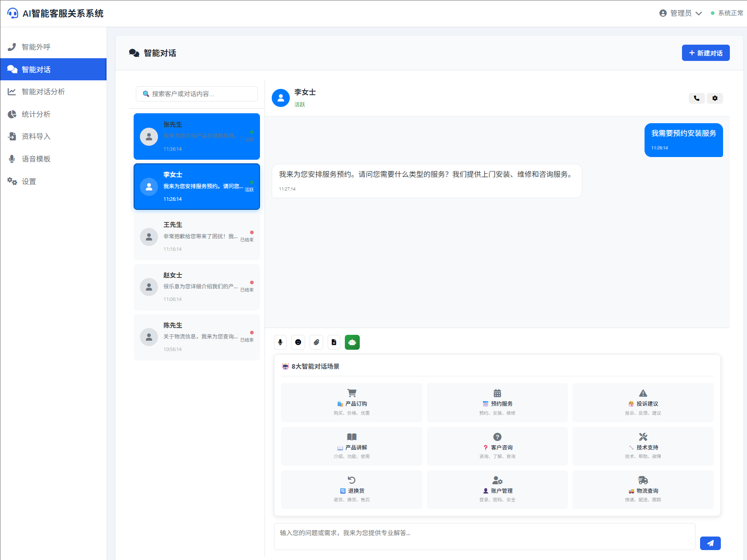The width and height of the screenshot is (747, 560).
Task: Click the 系统正常 status indicator
Action: click(727, 13)
